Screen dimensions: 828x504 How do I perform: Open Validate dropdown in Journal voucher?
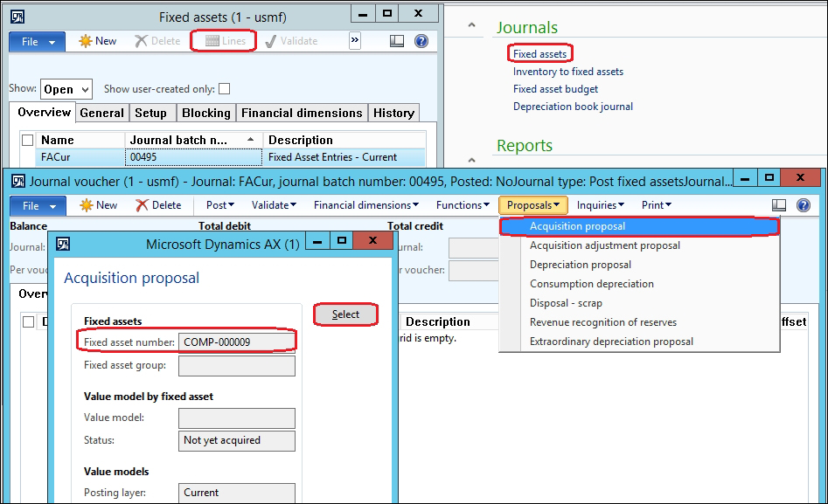(274, 205)
